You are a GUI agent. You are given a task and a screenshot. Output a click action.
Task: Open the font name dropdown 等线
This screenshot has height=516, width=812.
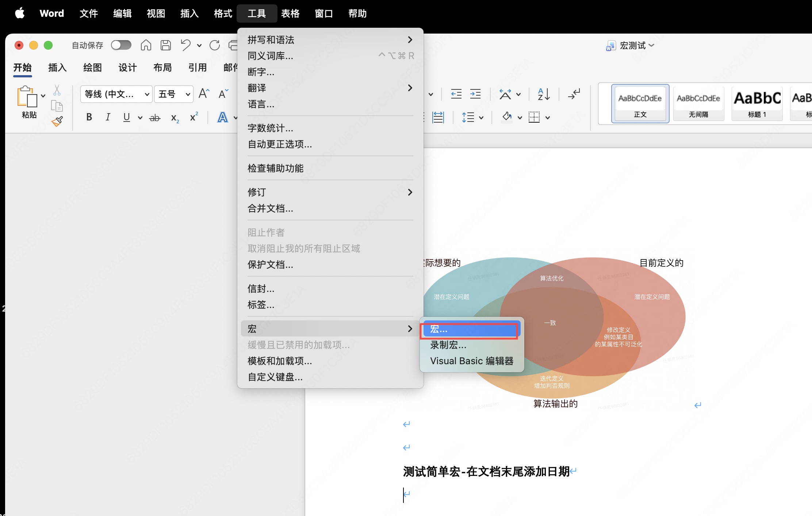147,94
